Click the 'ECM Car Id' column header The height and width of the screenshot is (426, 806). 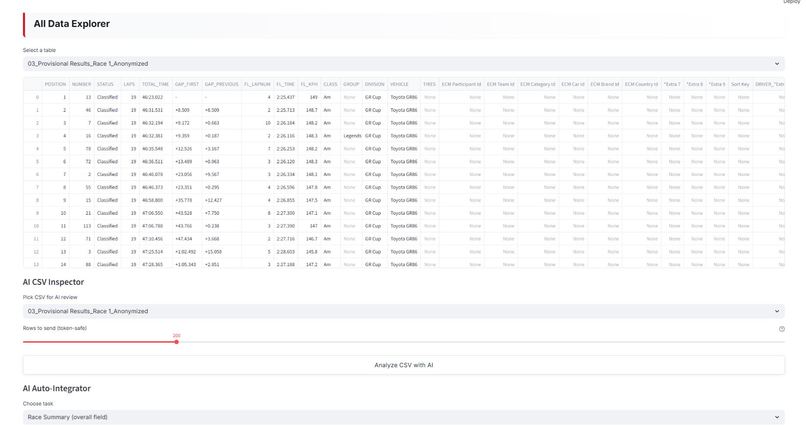[x=573, y=84]
